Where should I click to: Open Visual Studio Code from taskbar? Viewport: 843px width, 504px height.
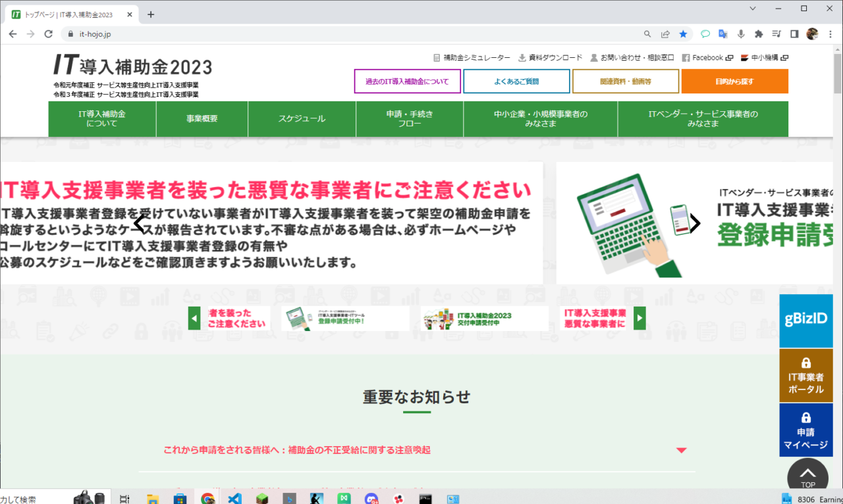pos(235,498)
